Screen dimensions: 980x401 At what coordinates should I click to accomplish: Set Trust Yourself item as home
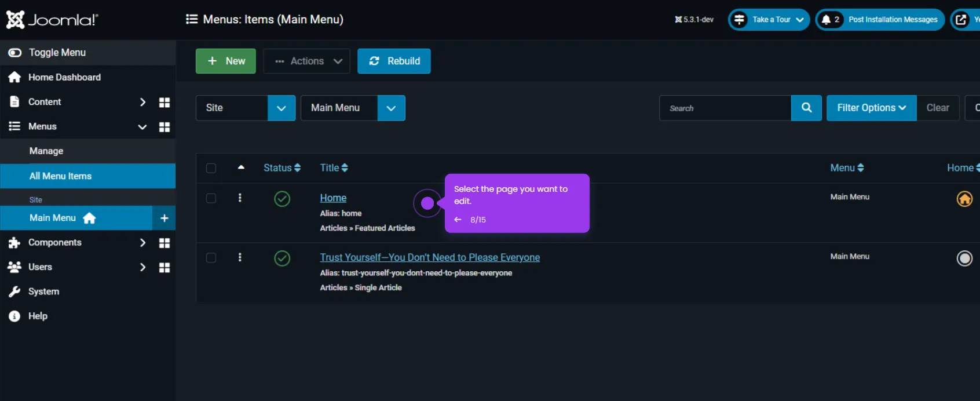pyautogui.click(x=964, y=258)
